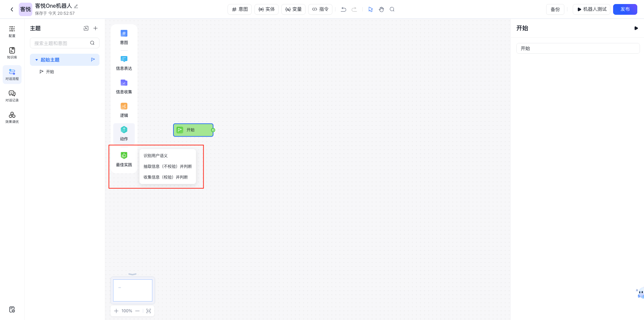
Task: Open canvas search magnifier icon
Action: click(392, 9)
